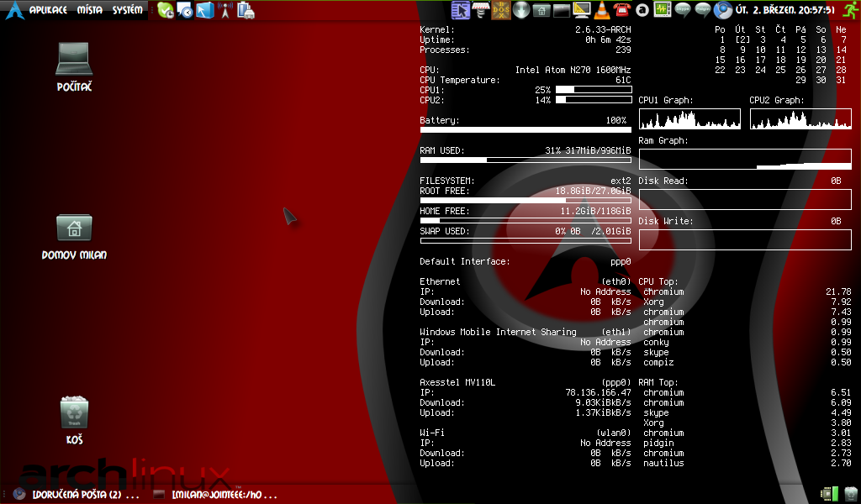Click the Skype speech bubble launcher
This screenshot has width=861, height=504.
coord(683,10)
